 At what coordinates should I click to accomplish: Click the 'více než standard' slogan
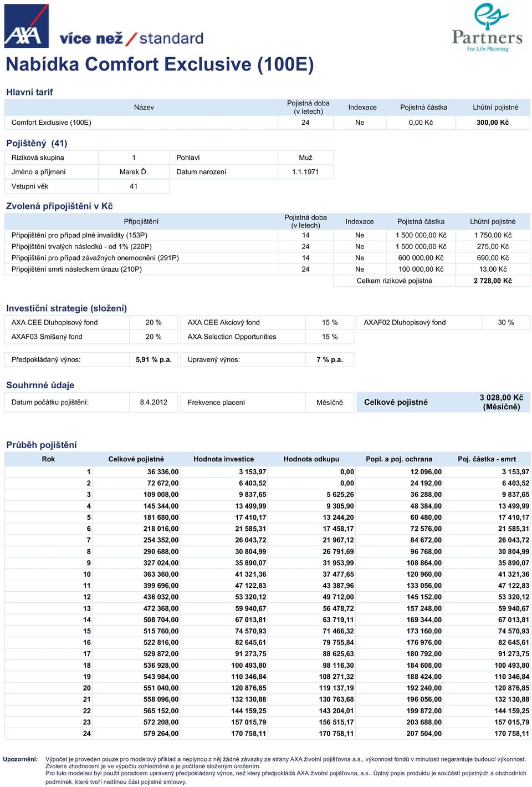[131, 39]
